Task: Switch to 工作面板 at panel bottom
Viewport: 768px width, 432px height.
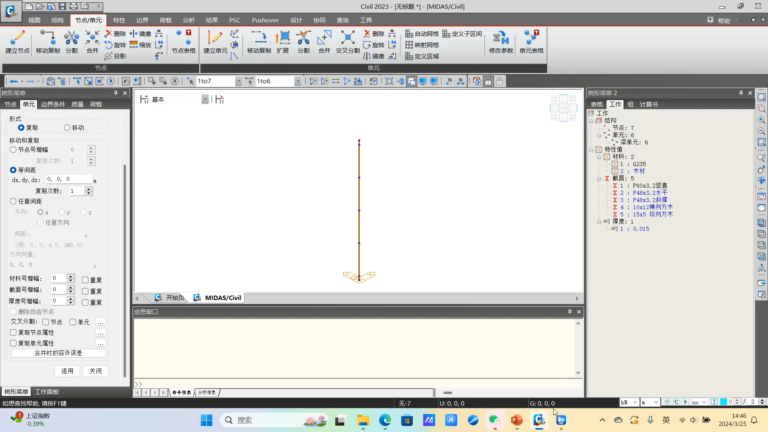Action: pyautogui.click(x=47, y=392)
